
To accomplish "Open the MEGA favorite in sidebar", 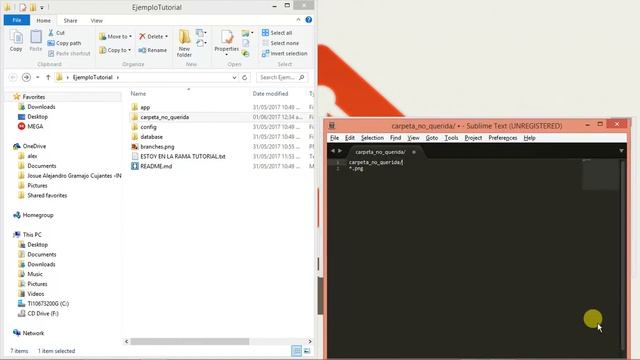I will click(x=31, y=127).
